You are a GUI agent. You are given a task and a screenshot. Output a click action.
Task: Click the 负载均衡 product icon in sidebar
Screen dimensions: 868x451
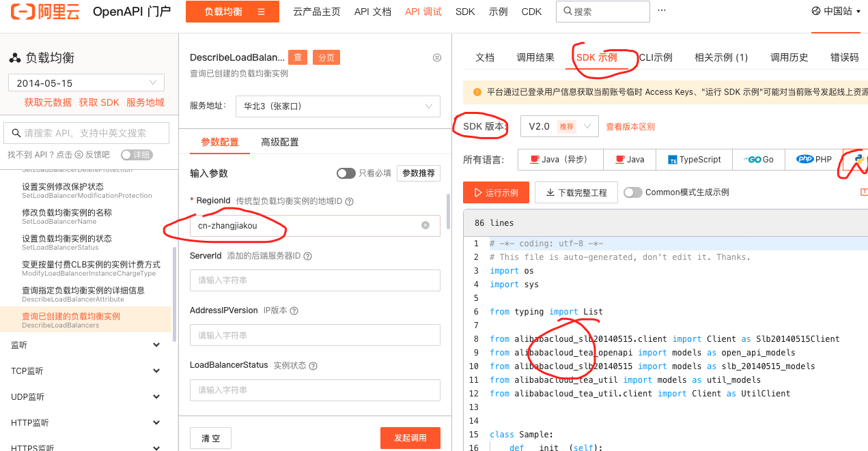coord(15,57)
